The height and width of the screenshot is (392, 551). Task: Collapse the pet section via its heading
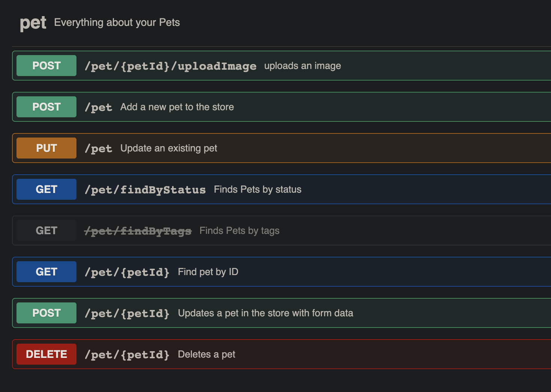click(x=33, y=23)
